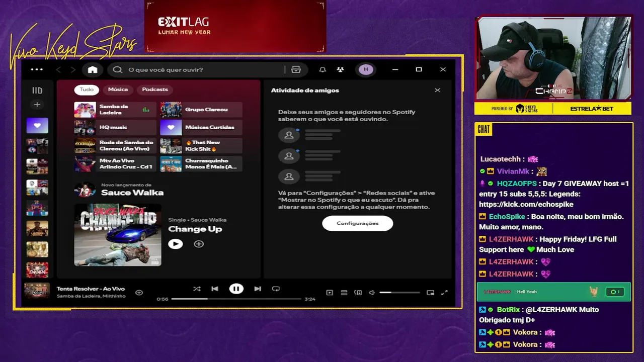Toggle Now Playing view icon

point(330,292)
